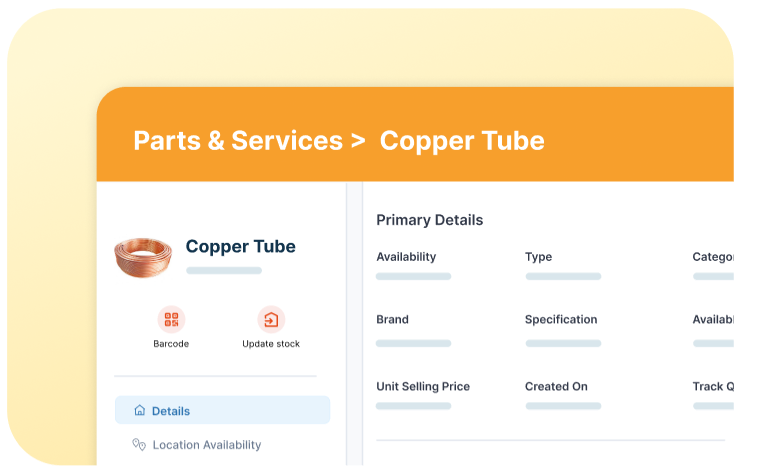
Task: Click the Update stock icon
Action: [x=271, y=319]
